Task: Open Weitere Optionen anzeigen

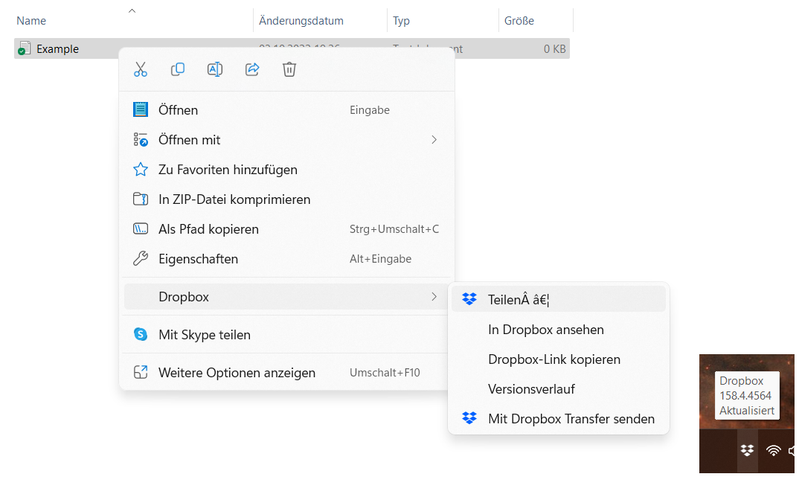Action: [x=236, y=373]
